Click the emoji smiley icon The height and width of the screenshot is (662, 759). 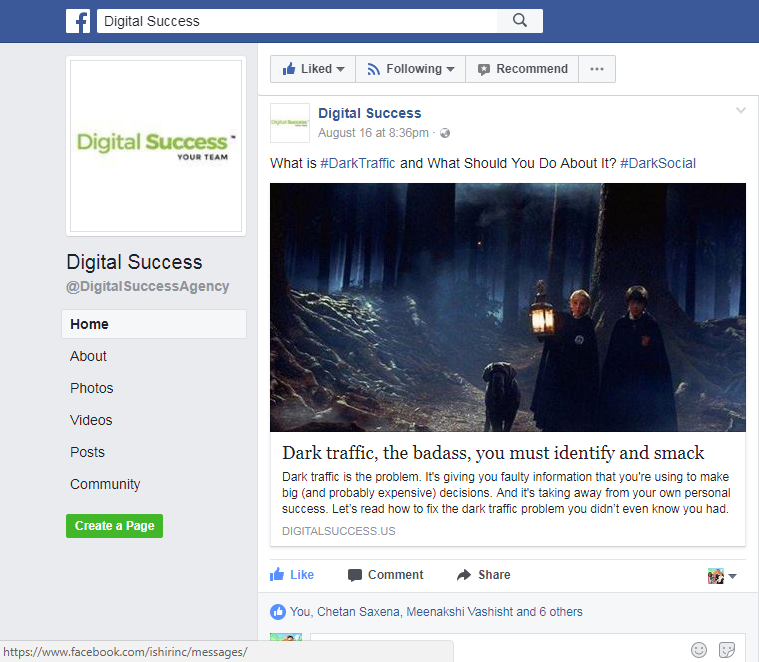click(x=698, y=650)
